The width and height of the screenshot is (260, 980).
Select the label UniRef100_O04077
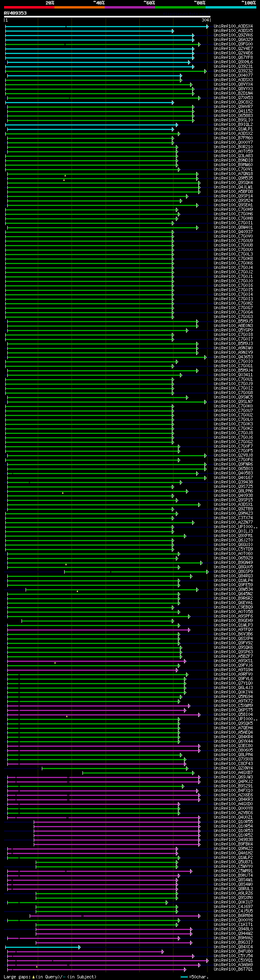pyautogui.click(x=233, y=76)
